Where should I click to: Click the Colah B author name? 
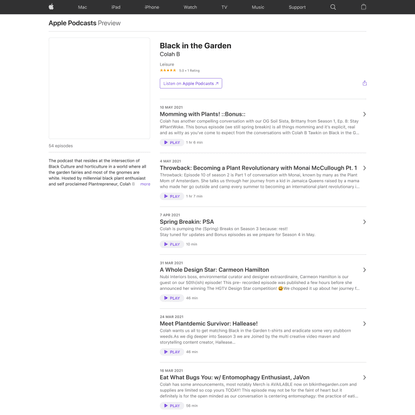[170, 54]
